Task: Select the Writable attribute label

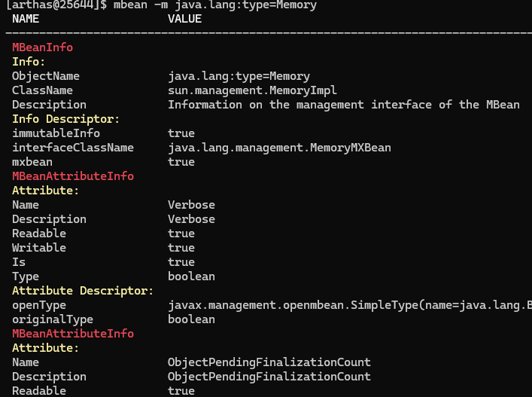Action: point(39,248)
